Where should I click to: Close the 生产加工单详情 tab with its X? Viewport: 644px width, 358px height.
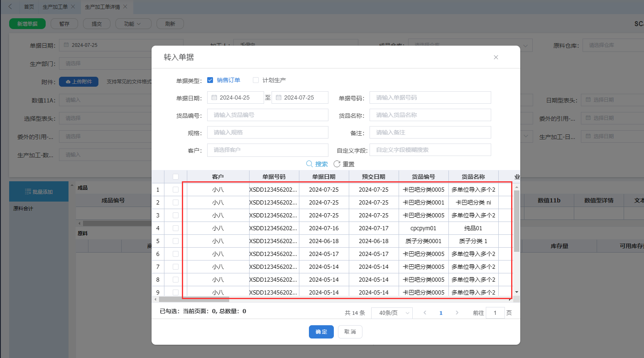point(125,7)
